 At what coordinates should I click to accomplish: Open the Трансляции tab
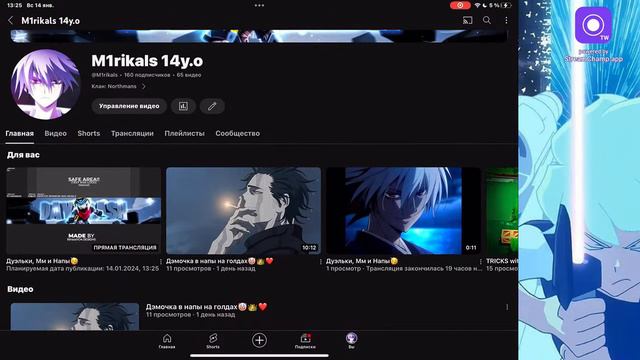[x=132, y=133]
